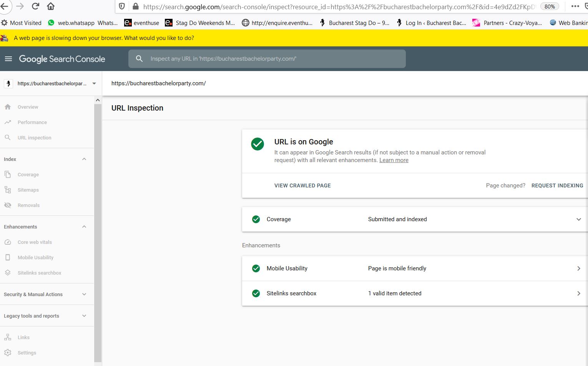This screenshot has height=366, width=588.
Task: Open the tracking protection shield icon
Action: coord(122,7)
